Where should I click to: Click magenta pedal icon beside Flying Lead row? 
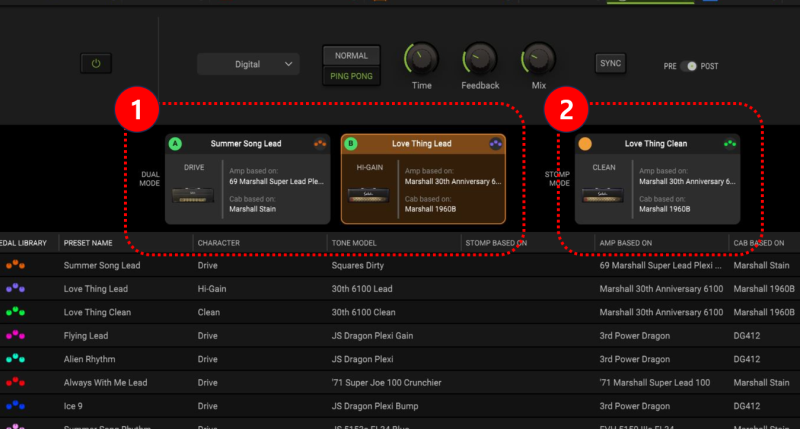point(16,335)
